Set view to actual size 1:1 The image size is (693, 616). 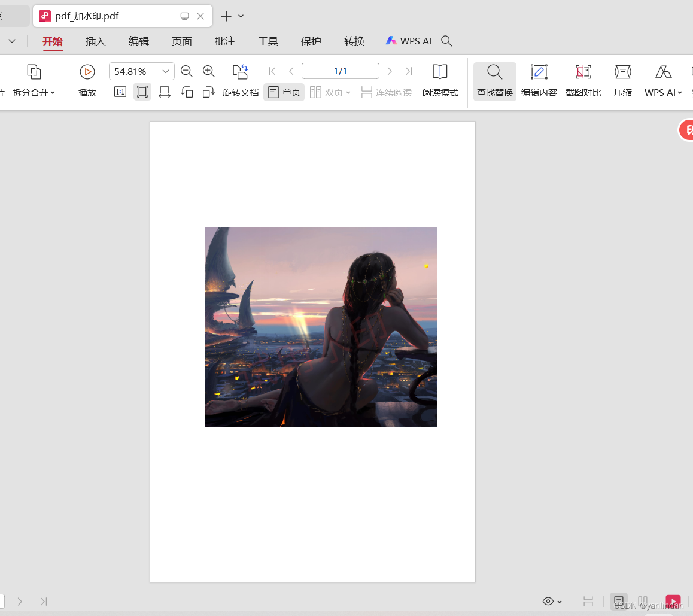point(120,92)
